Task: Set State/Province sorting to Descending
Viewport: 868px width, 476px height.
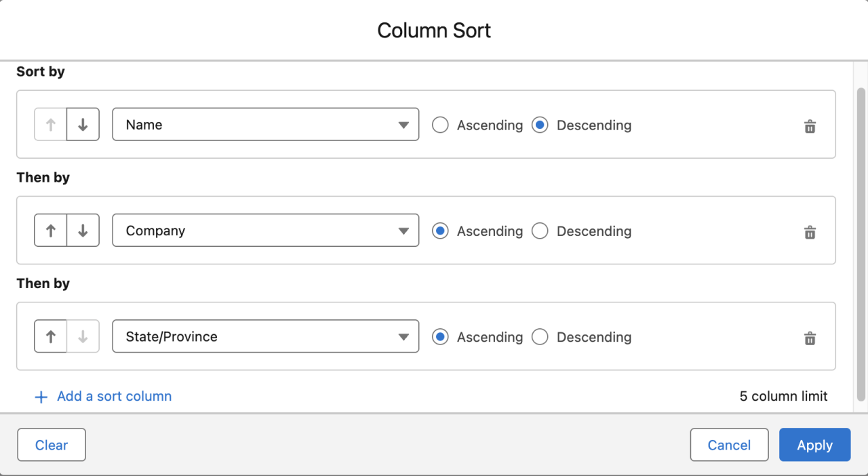Action: 540,336
